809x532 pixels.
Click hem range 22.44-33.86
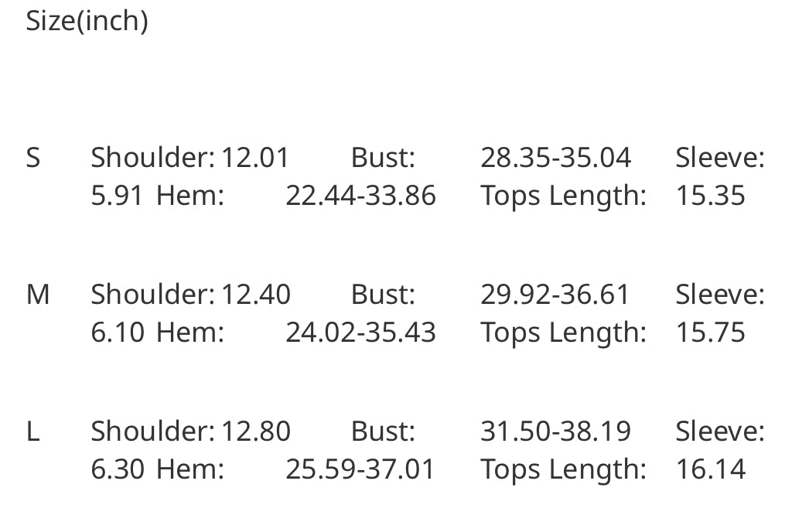click(360, 196)
